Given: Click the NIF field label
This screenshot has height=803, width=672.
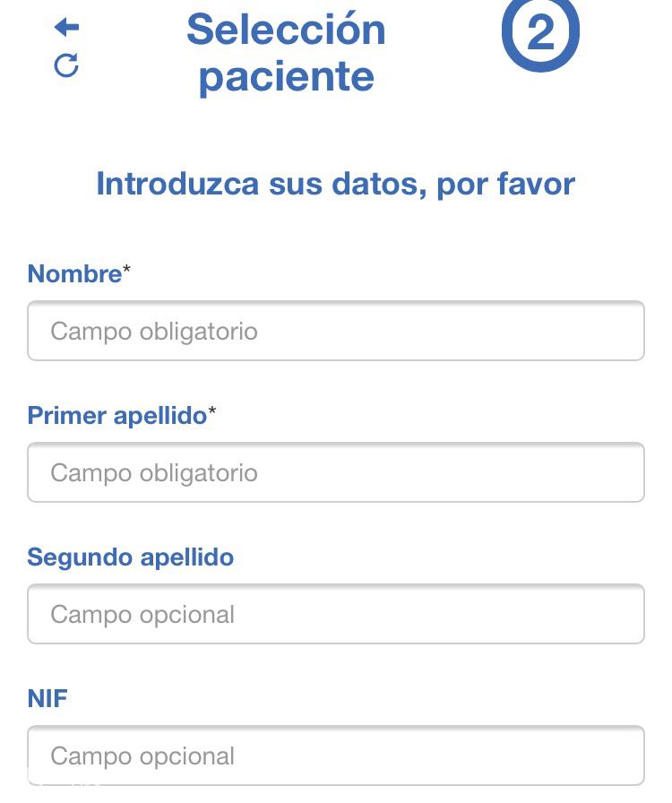Looking at the screenshot, I should point(47,698).
